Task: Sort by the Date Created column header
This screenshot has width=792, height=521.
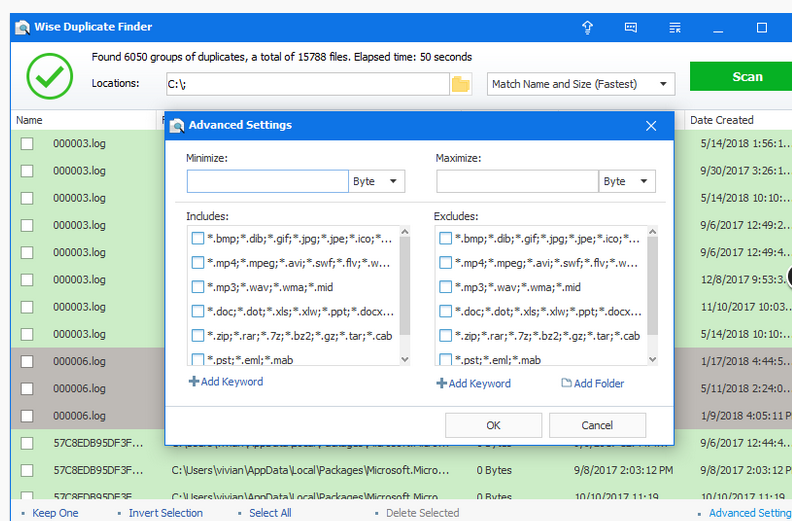Action: pos(722,120)
